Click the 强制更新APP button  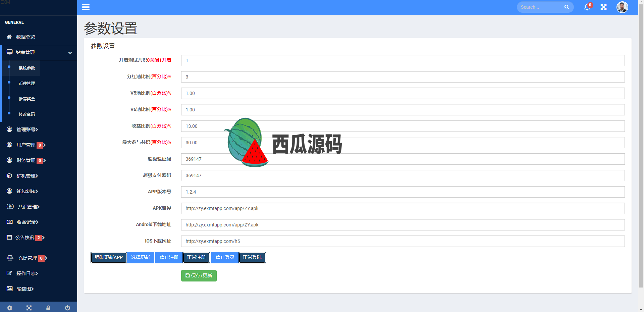[109, 258]
